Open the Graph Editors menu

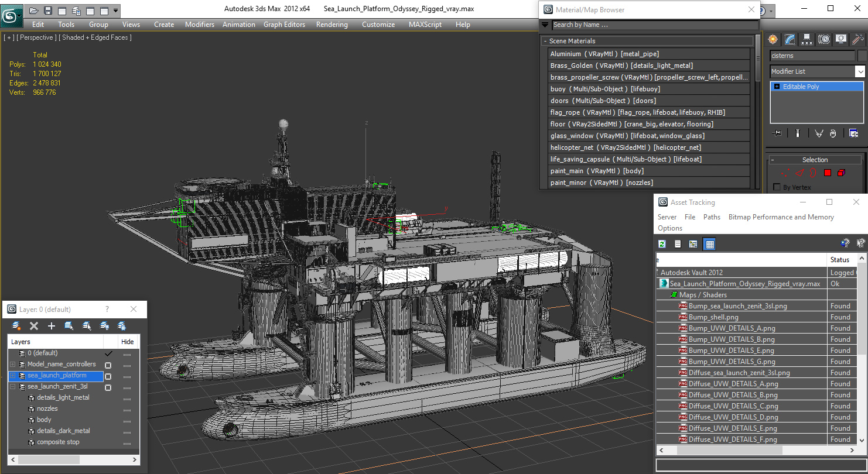click(x=284, y=25)
